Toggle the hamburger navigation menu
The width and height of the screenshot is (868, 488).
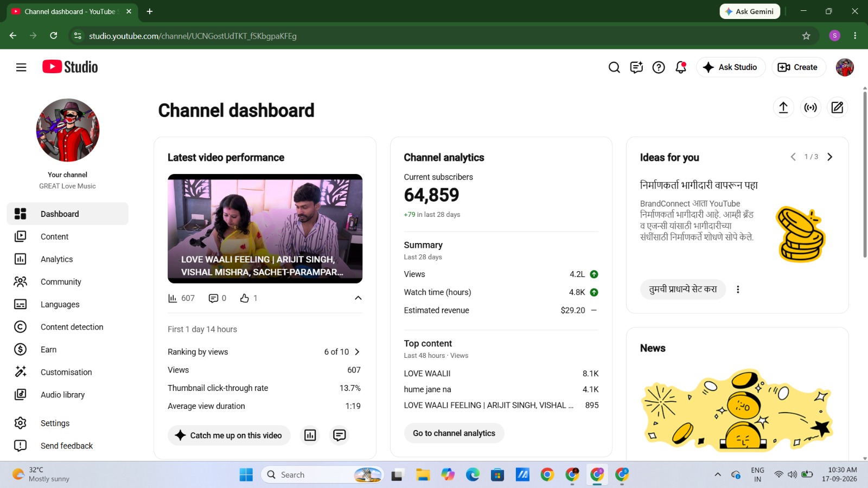[21, 67]
